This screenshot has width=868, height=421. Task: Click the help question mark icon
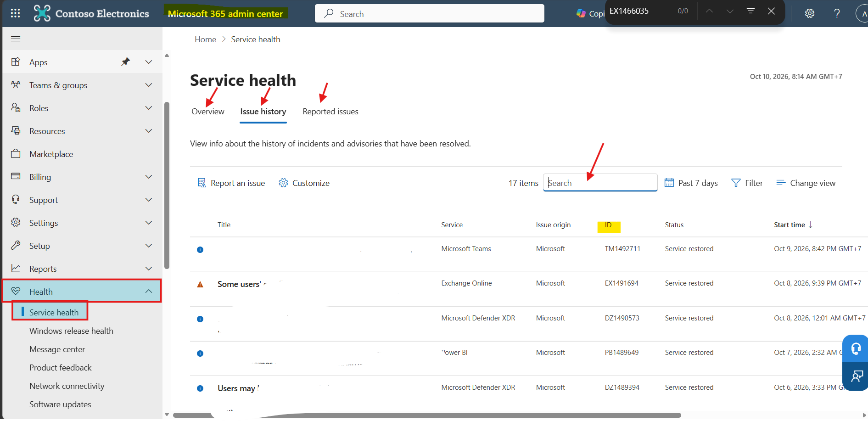pos(837,13)
